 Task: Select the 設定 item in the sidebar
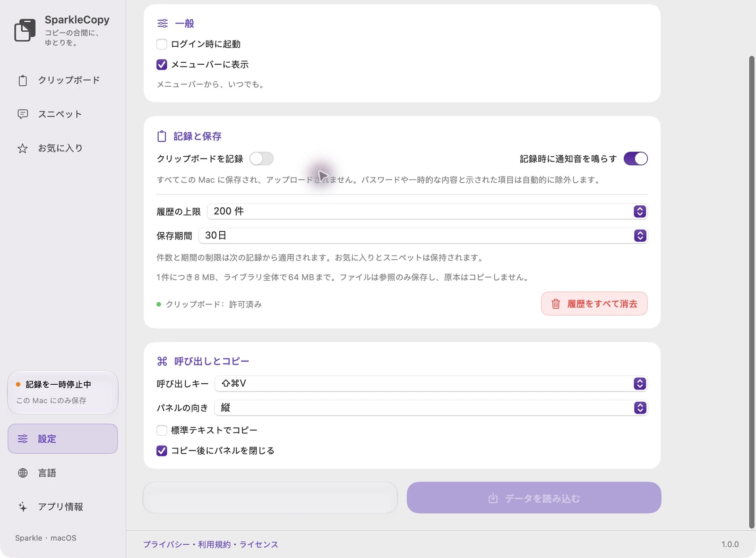63,439
